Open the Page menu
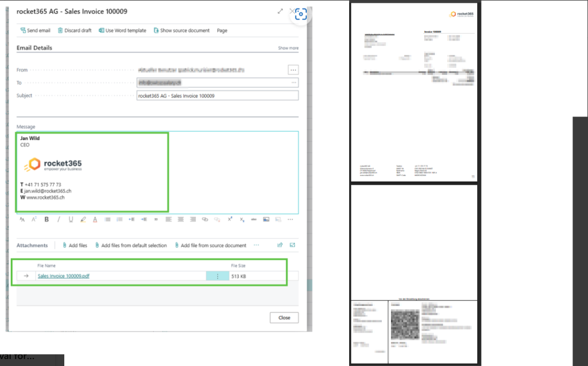This screenshot has width=588, height=366. [x=222, y=30]
